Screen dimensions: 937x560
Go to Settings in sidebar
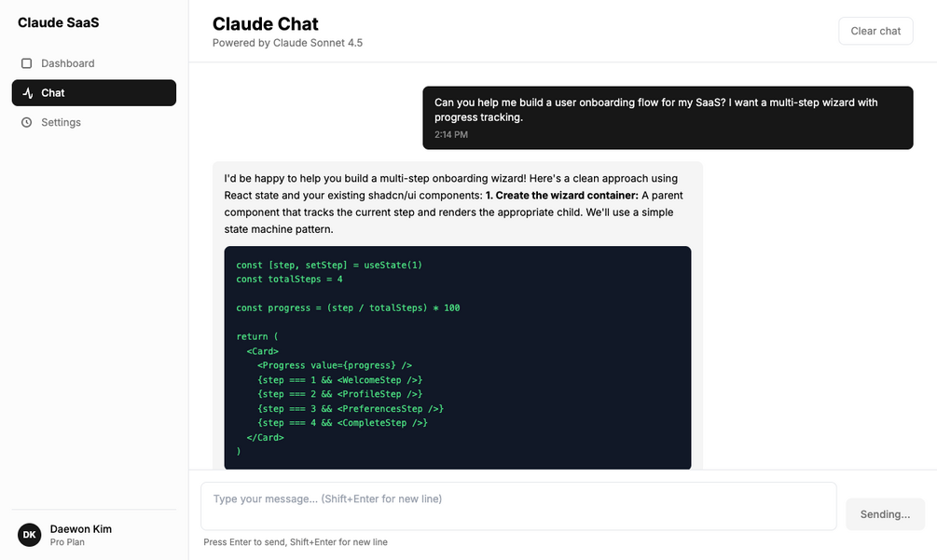click(x=61, y=122)
